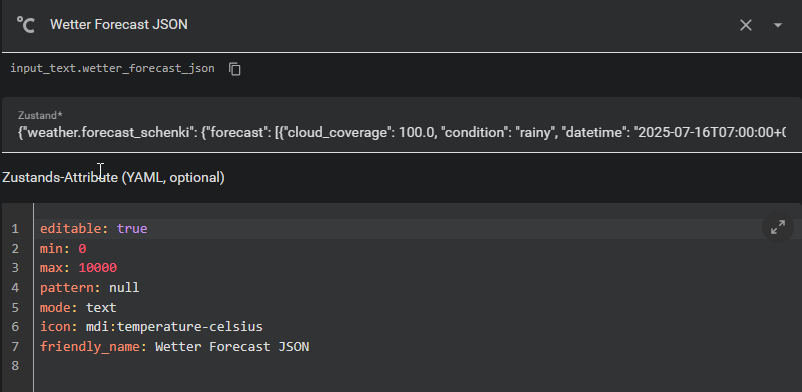Image resolution: width=802 pixels, height=392 pixels.
Task: Click the Zustands-Attribute (YAML, optional) heading
Action: point(113,178)
